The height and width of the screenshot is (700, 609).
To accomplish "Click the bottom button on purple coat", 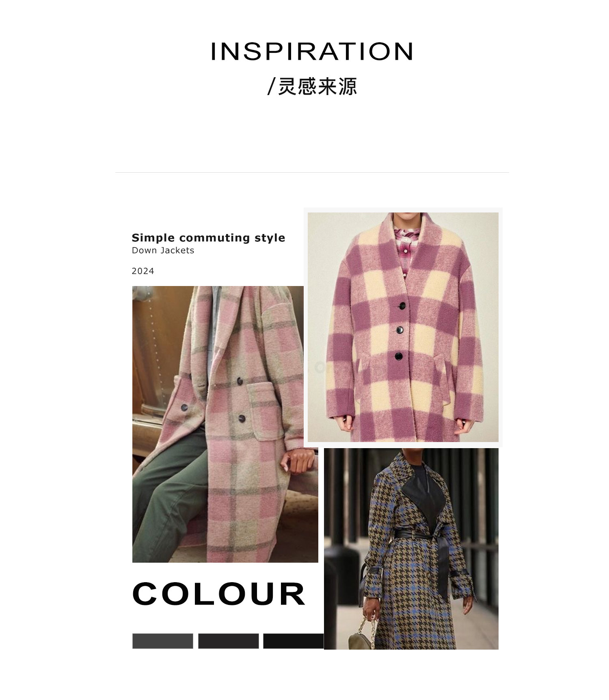I will [x=399, y=356].
